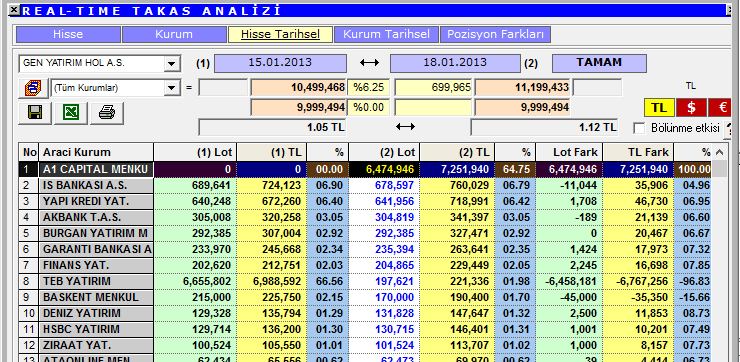This screenshot has width=740, height=362.
Task: Confirm dates with the TAMAM button
Action: [x=599, y=63]
